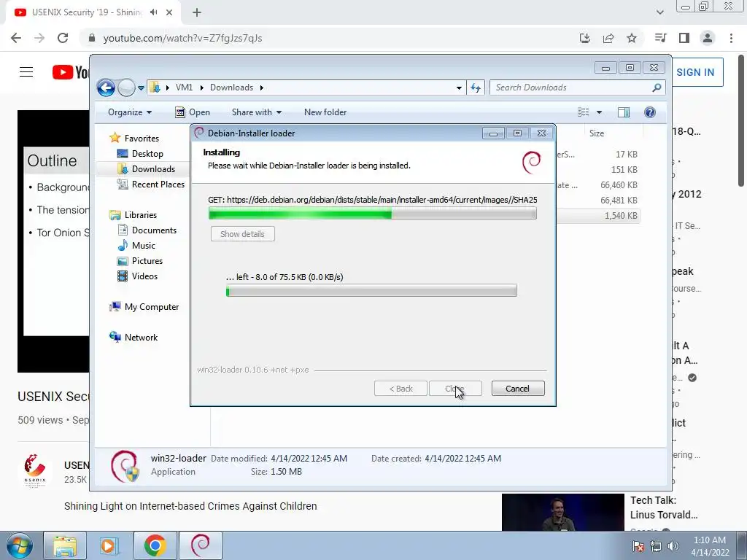The image size is (747, 560).
Task: Select Network in navigation pane
Action: 141,338
